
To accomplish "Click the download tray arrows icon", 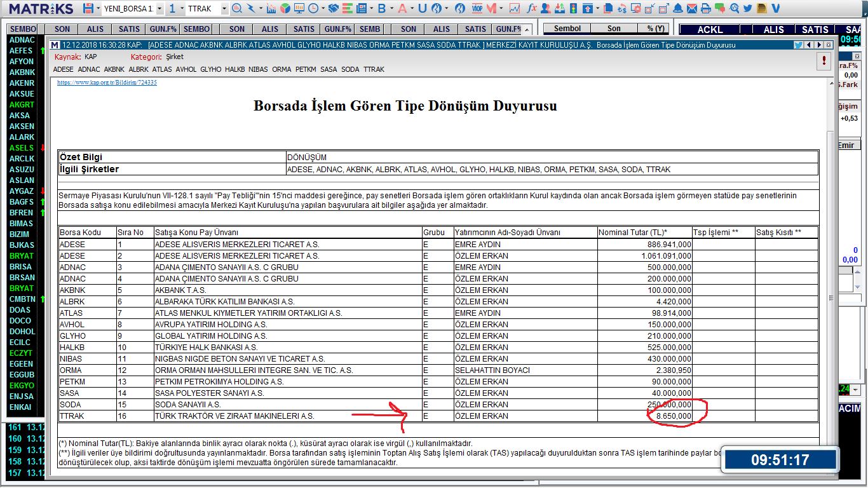I will (x=559, y=8).
